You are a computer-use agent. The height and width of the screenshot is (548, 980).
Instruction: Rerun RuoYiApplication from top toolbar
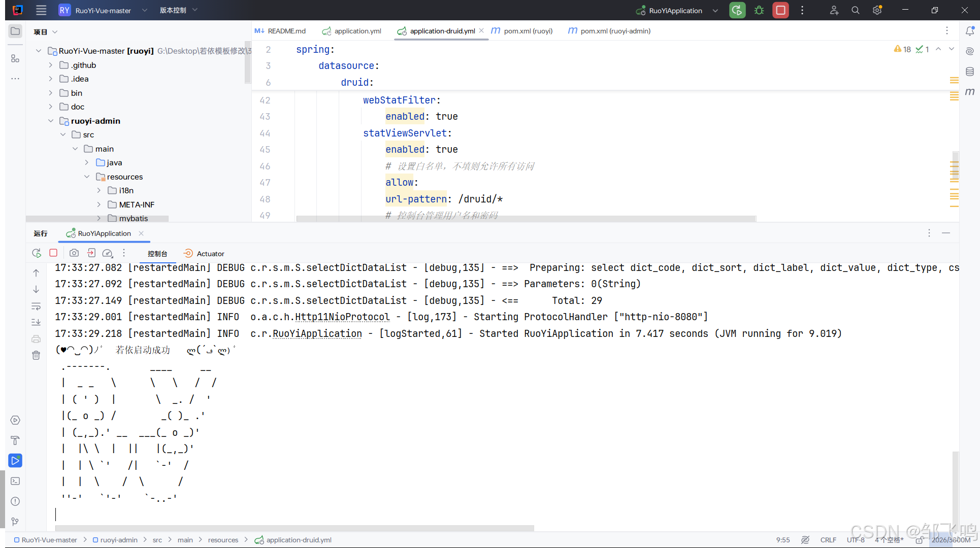(737, 10)
